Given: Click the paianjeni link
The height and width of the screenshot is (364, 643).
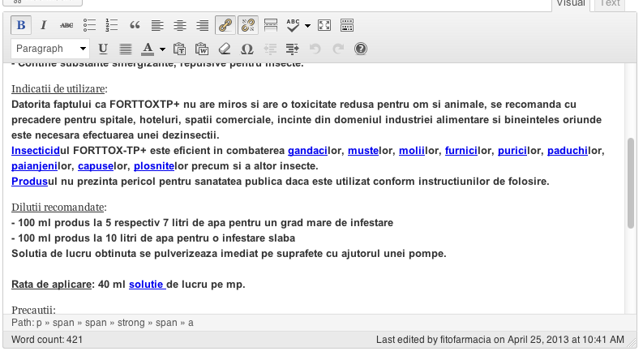Looking at the screenshot, I should point(34,166).
